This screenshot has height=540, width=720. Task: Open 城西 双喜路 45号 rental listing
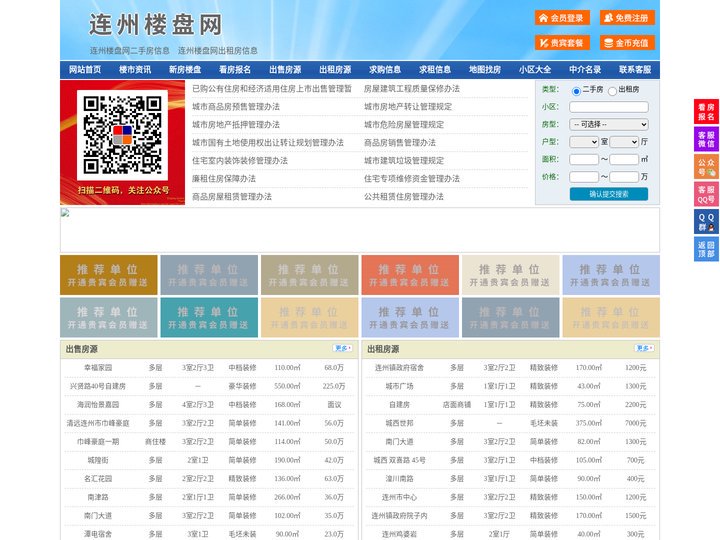coord(399,460)
